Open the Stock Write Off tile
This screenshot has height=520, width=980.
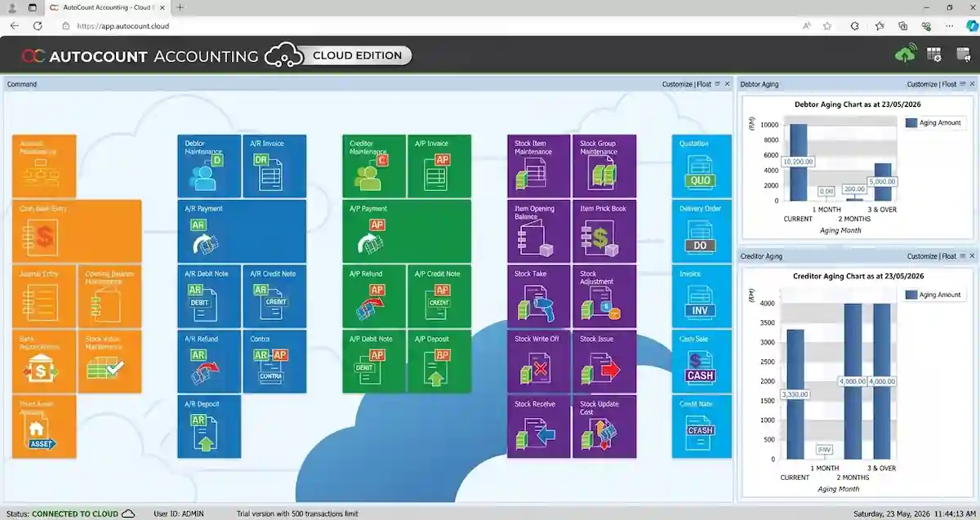pyautogui.click(x=539, y=362)
